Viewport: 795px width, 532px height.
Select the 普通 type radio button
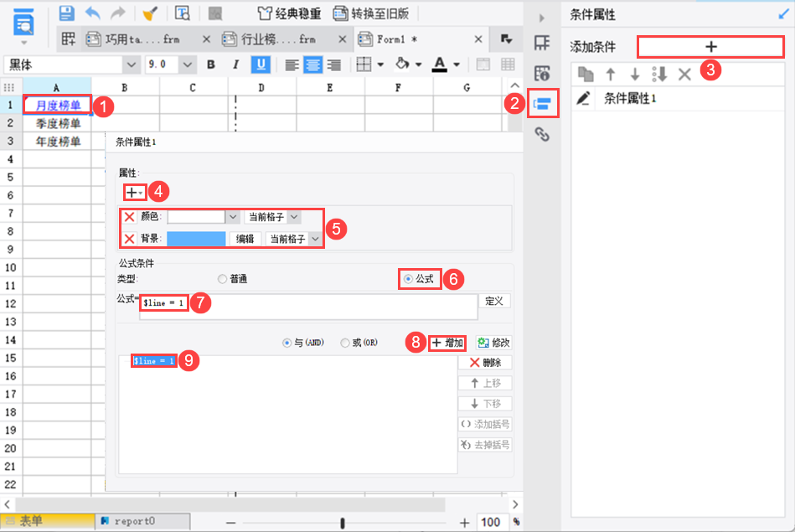[222, 279]
